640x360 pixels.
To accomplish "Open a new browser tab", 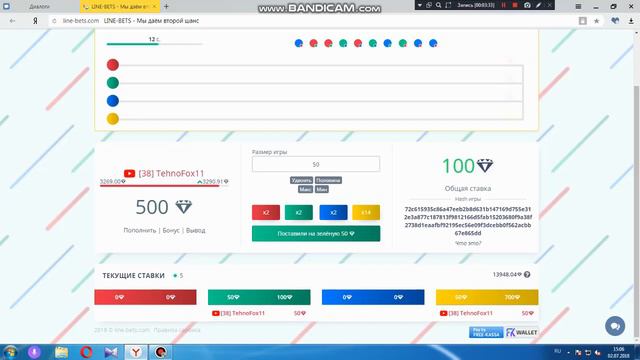I will point(166,7).
